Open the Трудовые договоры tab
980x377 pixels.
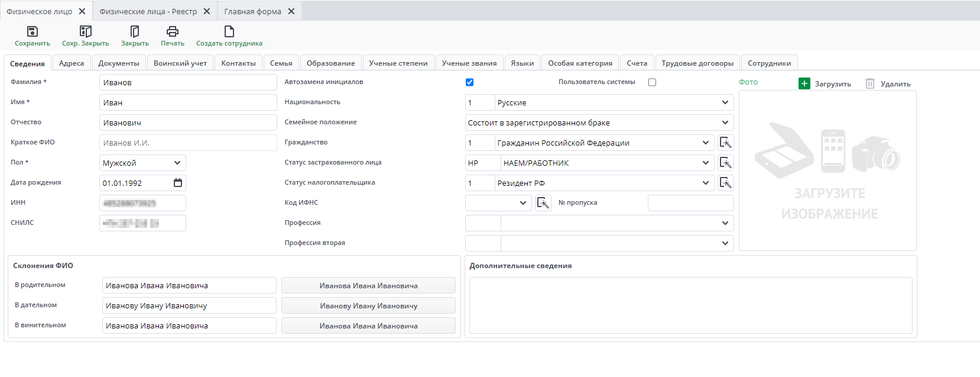point(697,63)
